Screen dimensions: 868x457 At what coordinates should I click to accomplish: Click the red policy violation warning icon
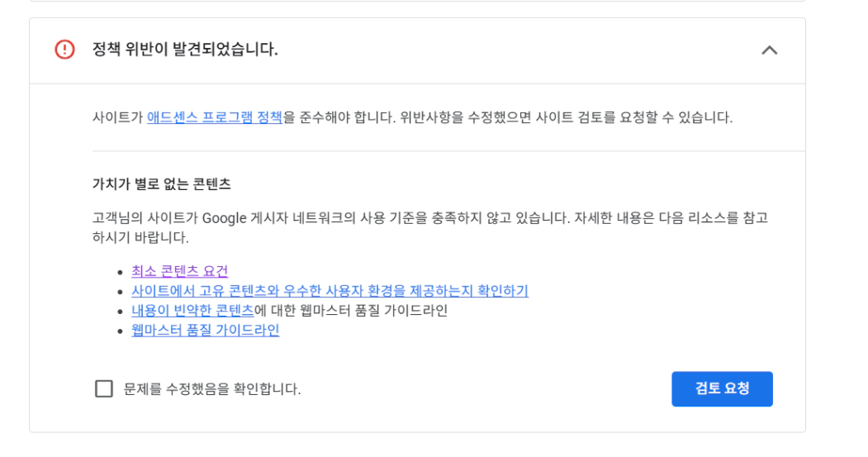[x=64, y=50]
